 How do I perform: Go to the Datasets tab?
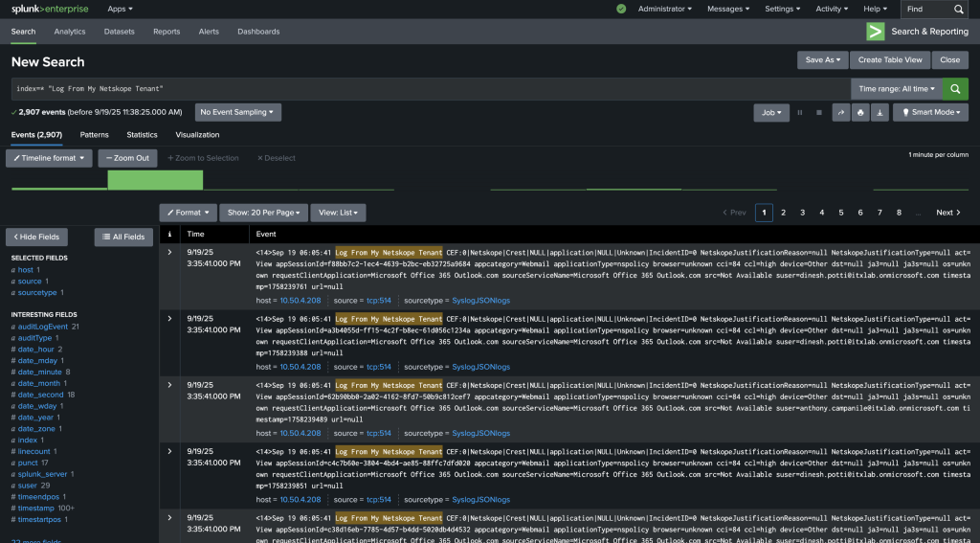tap(120, 32)
